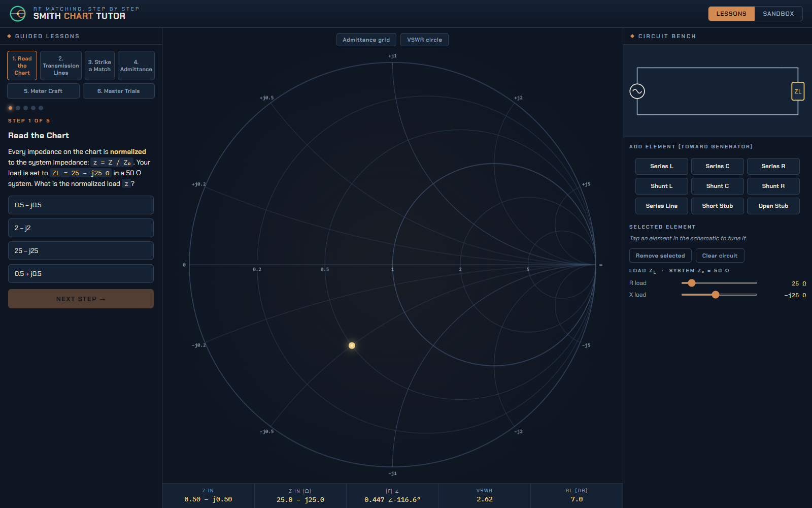The width and height of the screenshot is (812, 508).
Task: Open lesson 2 Transmission Lines
Action: [x=61, y=66]
